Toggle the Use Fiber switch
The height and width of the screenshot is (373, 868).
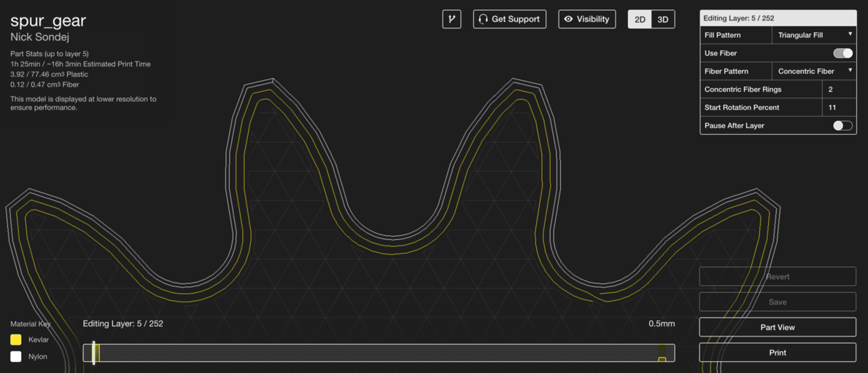tap(842, 53)
